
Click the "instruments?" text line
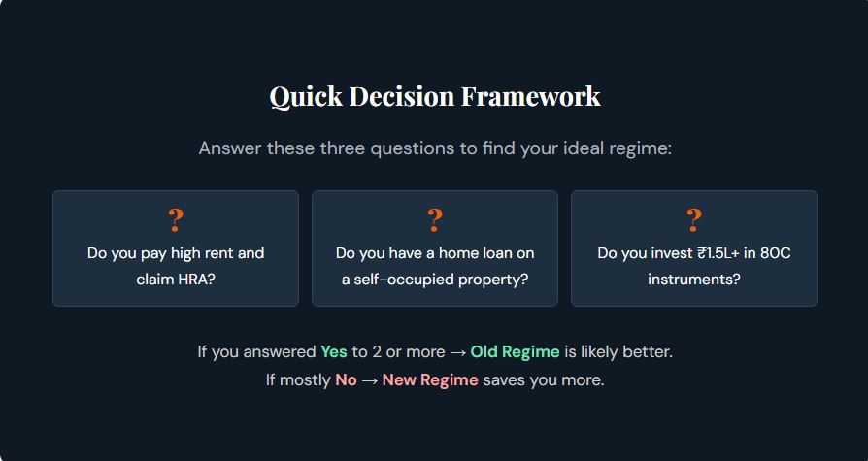click(x=694, y=280)
